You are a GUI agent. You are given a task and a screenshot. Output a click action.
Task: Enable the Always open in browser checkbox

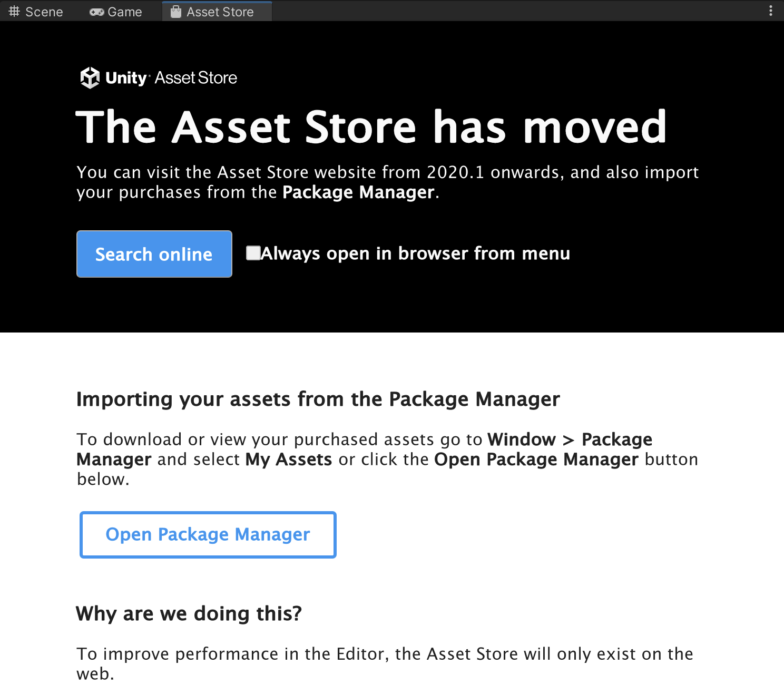pyautogui.click(x=253, y=253)
